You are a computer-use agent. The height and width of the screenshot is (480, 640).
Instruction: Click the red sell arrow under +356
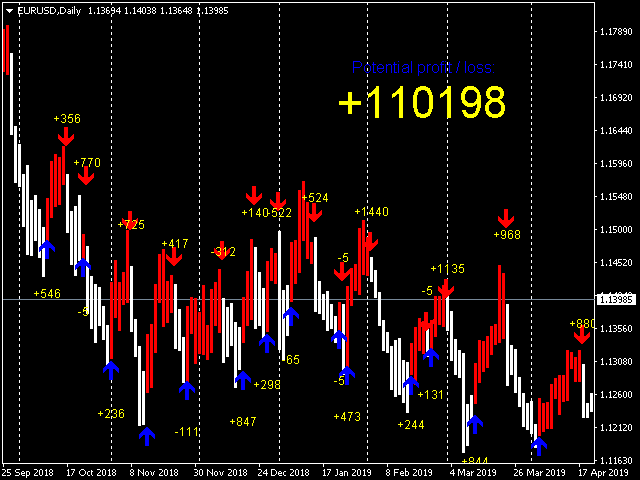(66, 136)
